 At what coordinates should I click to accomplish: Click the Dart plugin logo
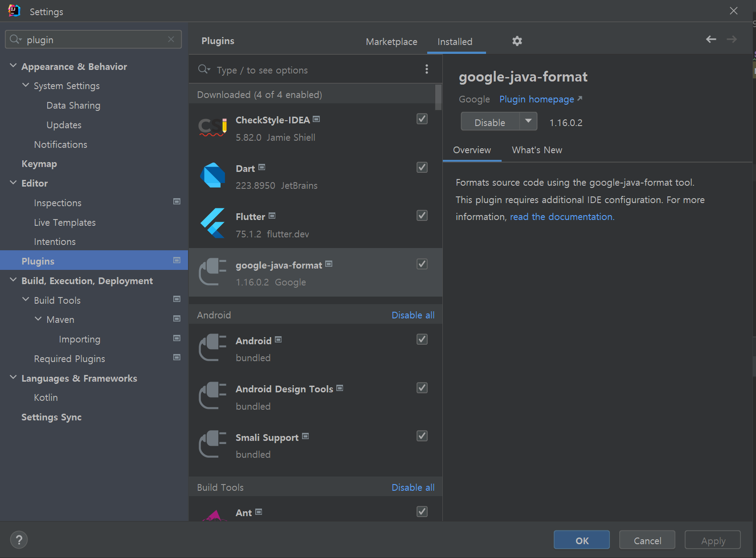click(x=212, y=175)
